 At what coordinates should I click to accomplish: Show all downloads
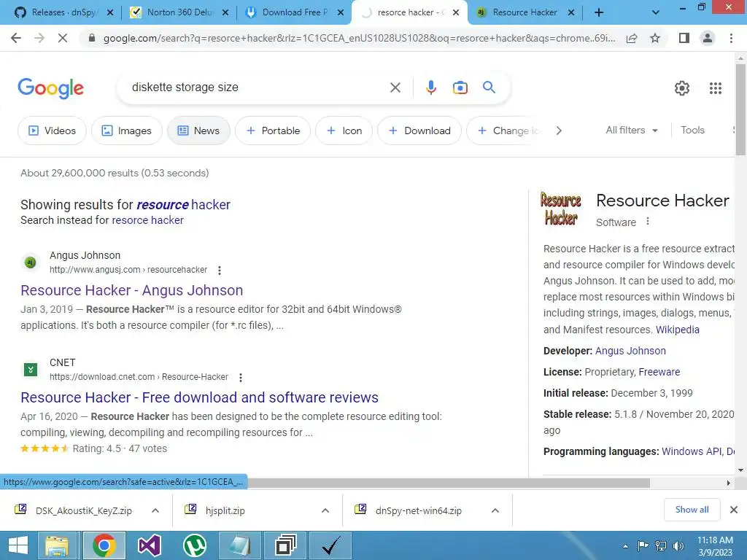[x=692, y=510]
